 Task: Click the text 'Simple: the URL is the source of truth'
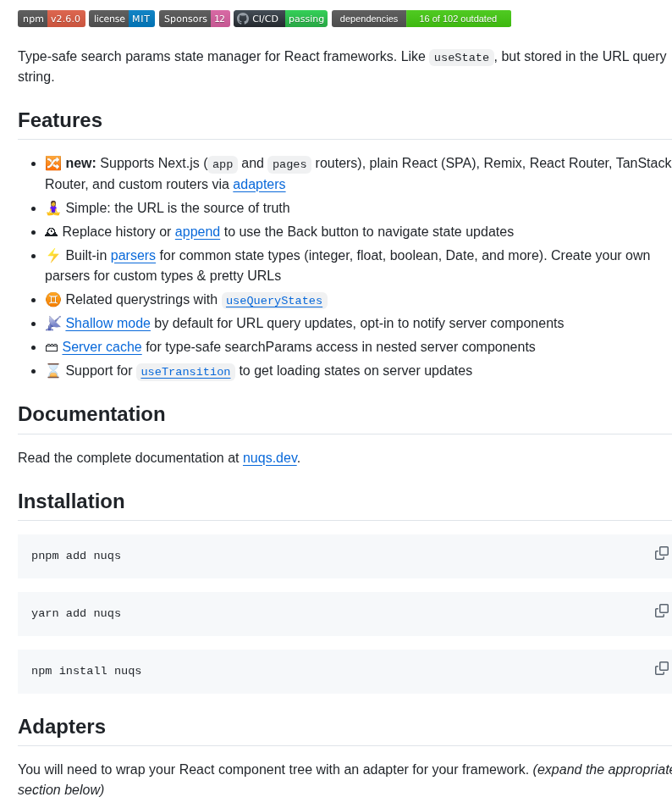tap(178, 208)
